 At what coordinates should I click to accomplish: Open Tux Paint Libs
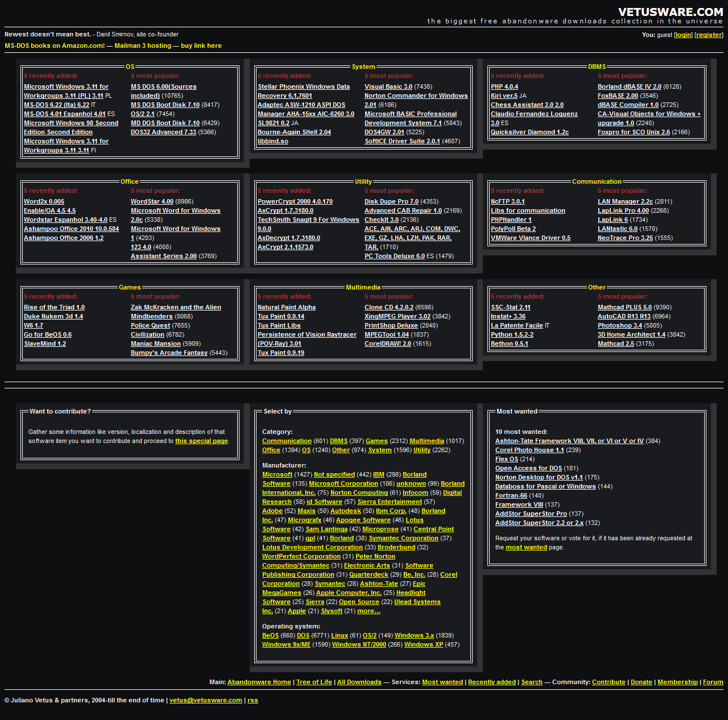tap(279, 325)
